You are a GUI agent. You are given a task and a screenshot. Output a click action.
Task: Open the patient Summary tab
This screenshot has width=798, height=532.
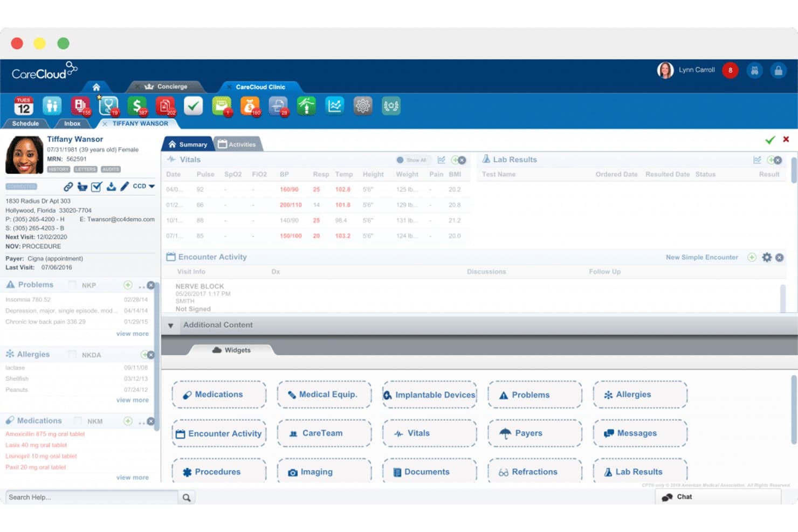(187, 144)
